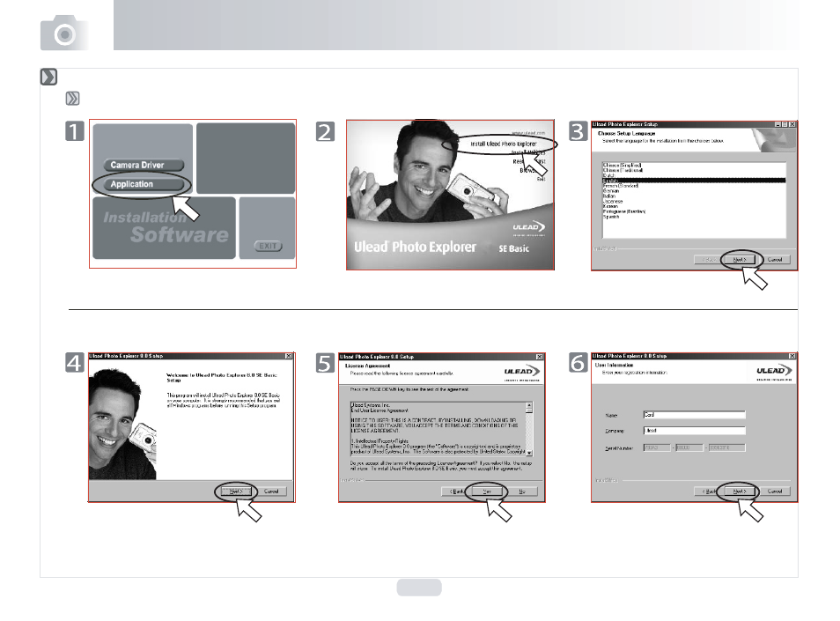Image resolution: width=840 pixels, height=621 pixels.
Task: Click third Serial Number field
Action: pos(726,447)
